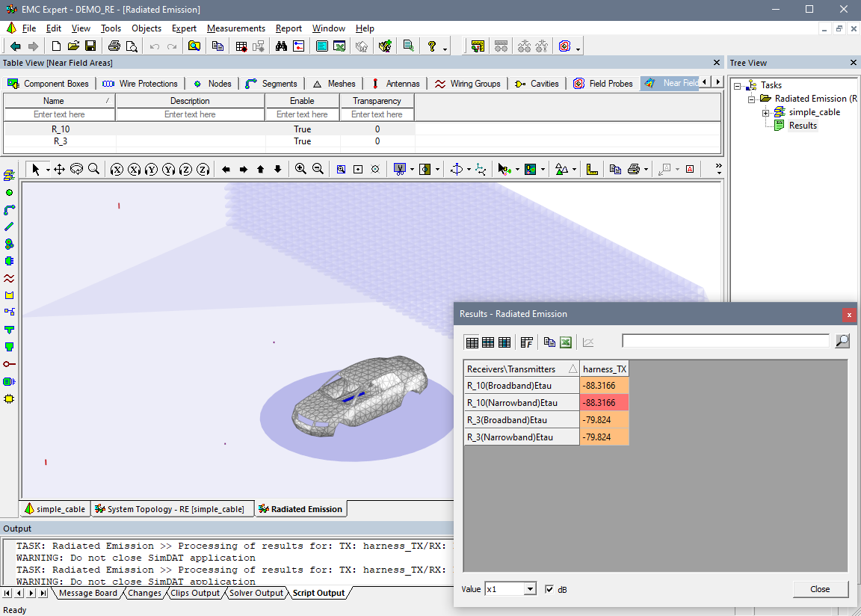Click the copy icon in Results toolbar

(x=549, y=342)
